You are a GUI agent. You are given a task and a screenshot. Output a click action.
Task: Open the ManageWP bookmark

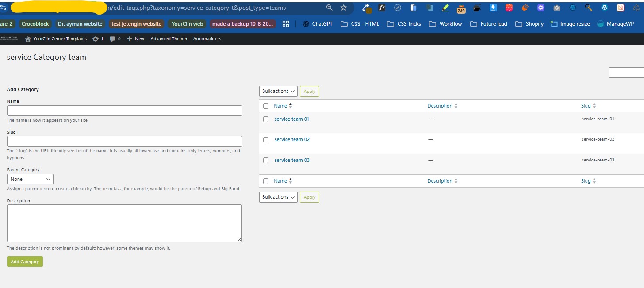[x=616, y=24]
